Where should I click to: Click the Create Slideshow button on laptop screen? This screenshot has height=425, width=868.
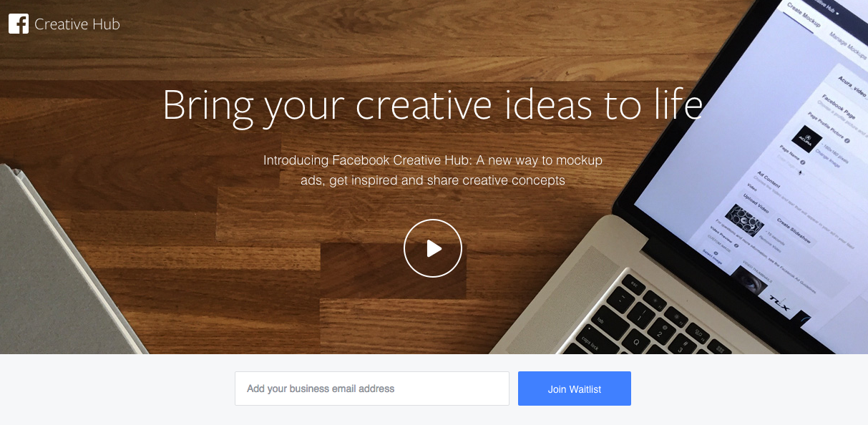pyautogui.click(x=794, y=230)
